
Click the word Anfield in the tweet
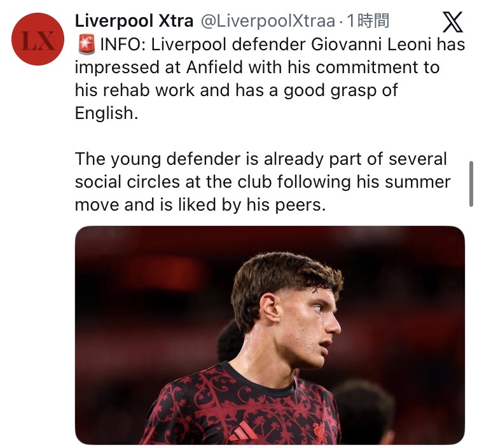pyautogui.click(x=206, y=67)
